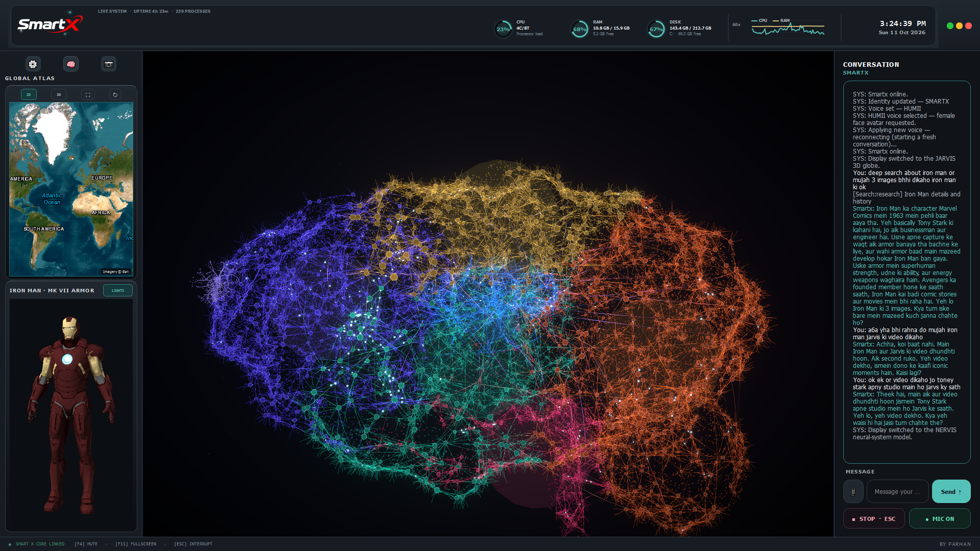
Task: Click the DISK 67% gauge
Action: (x=656, y=29)
